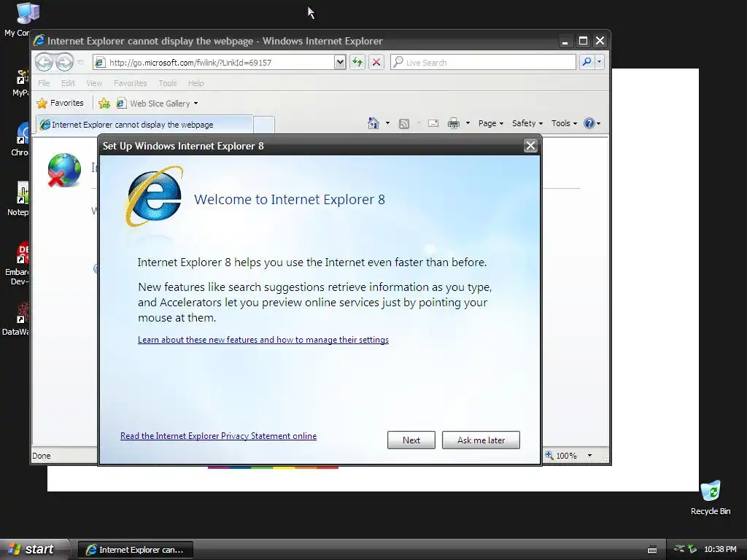747x560 pixels.
Task: Expand the Print options dropdown arrow
Action: [x=468, y=123]
